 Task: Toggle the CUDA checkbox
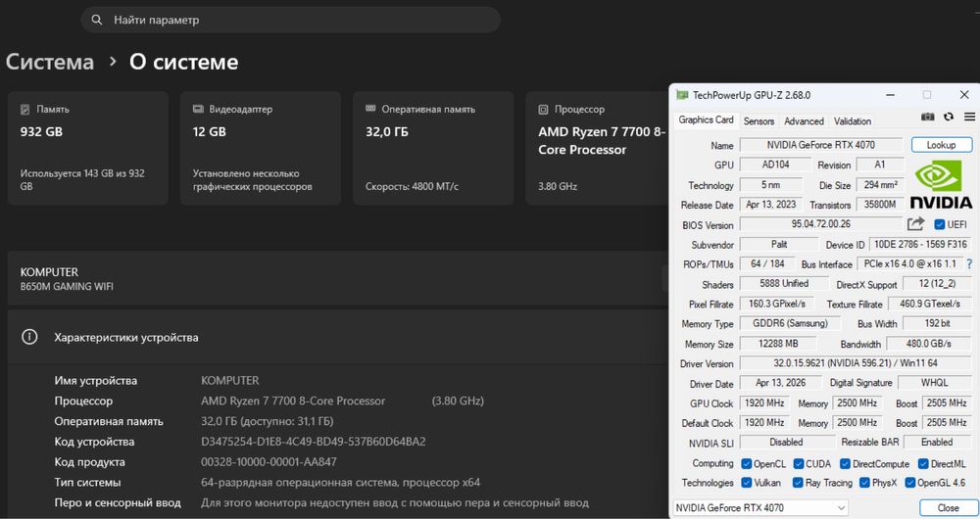(798, 463)
